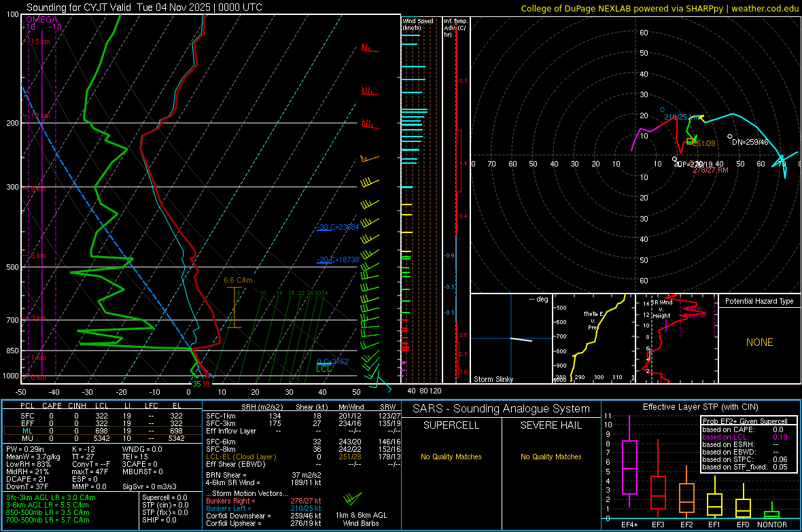Click the 1km & 6km AGL wind barb symbol

point(353,498)
